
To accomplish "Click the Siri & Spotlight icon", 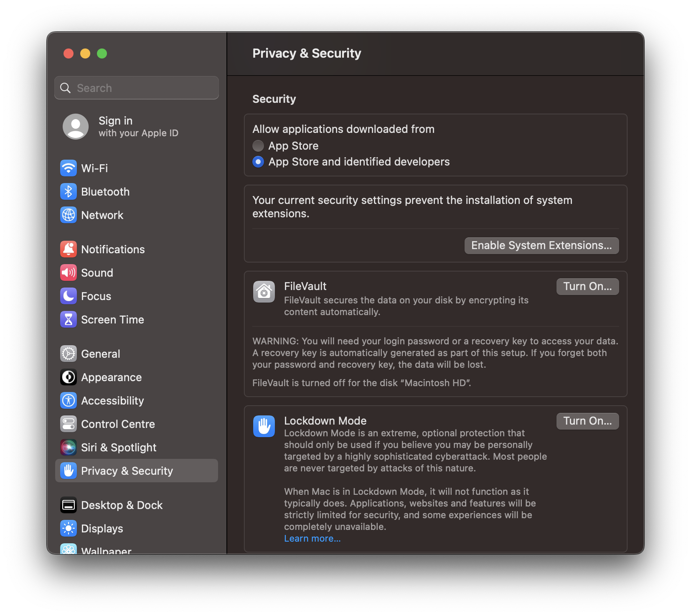I will click(x=69, y=448).
